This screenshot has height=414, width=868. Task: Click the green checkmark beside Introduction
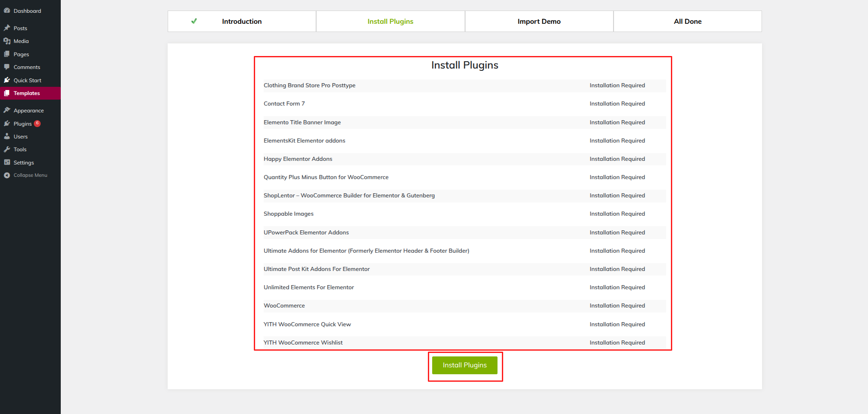coord(194,21)
